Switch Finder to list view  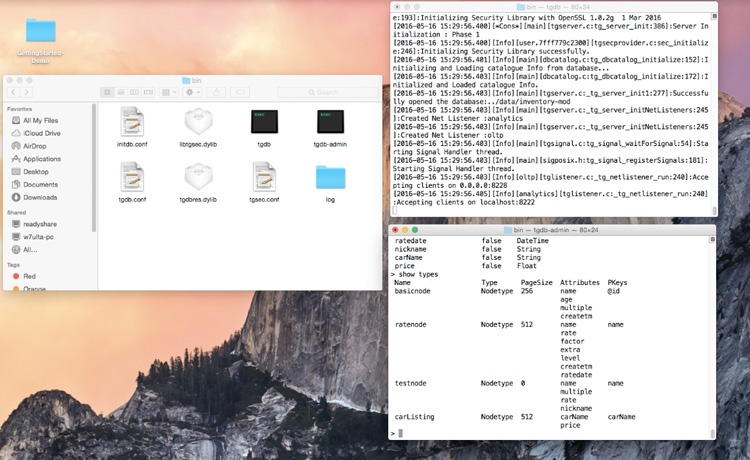(x=121, y=92)
